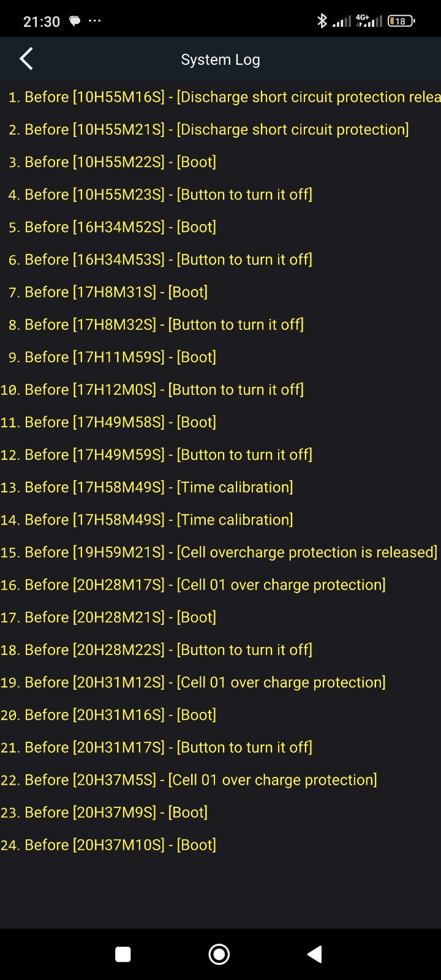Tap the 21:30 clock in status bar
This screenshot has width=441, height=980.
pos(42,21)
